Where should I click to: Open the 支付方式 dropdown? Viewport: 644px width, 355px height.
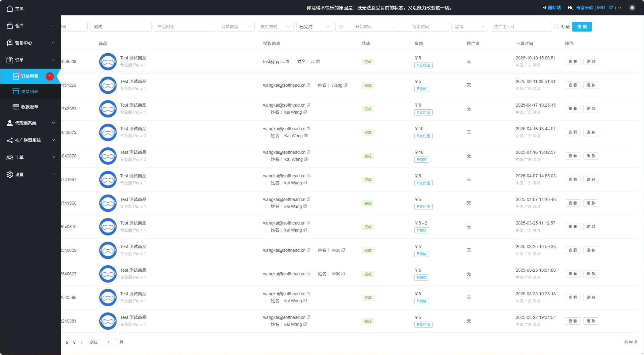pos(275,27)
